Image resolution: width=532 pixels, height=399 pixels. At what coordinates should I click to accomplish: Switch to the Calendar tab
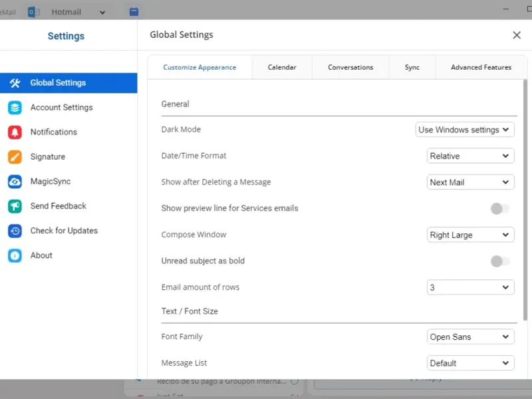(282, 67)
